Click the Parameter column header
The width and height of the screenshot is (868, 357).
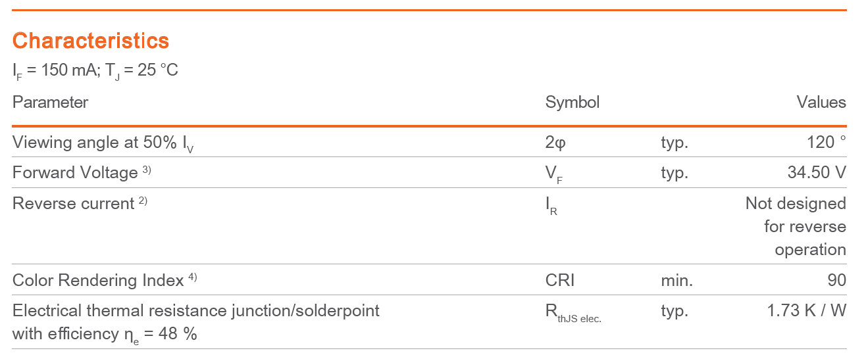coord(50,102)
